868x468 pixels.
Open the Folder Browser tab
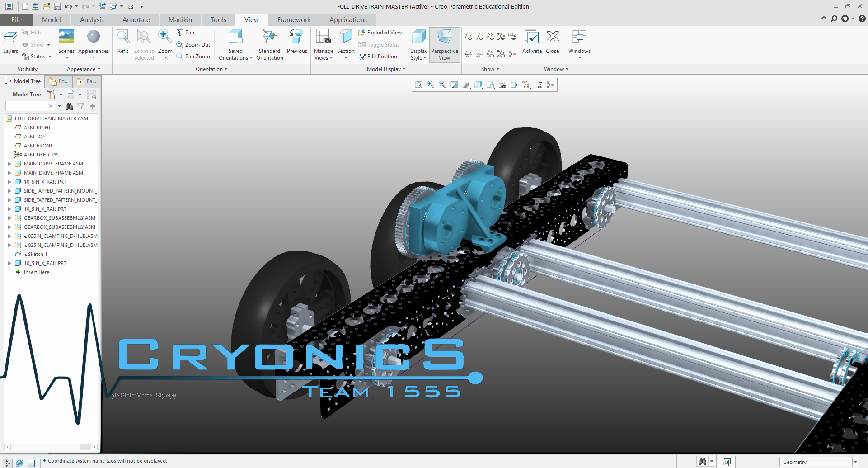pyautogui.click(x=59, y=81)
